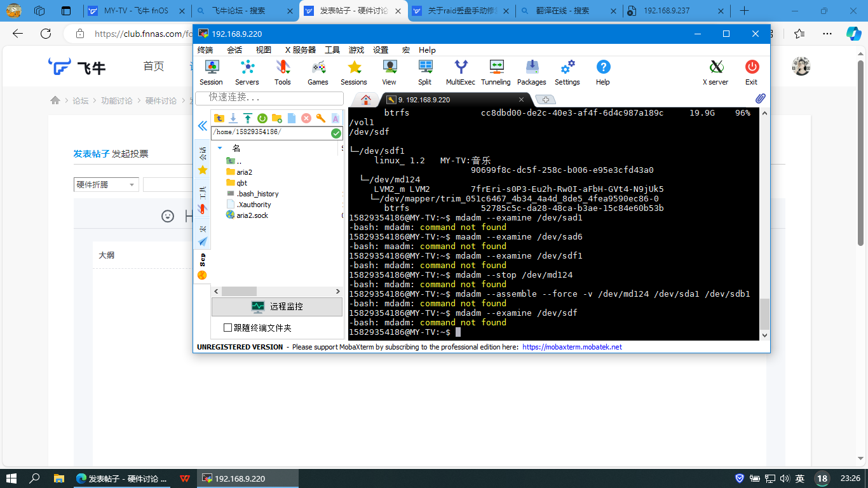868x488 pixels.
Task: Click the 远程监控 button
Action: (x=277, y=306)
